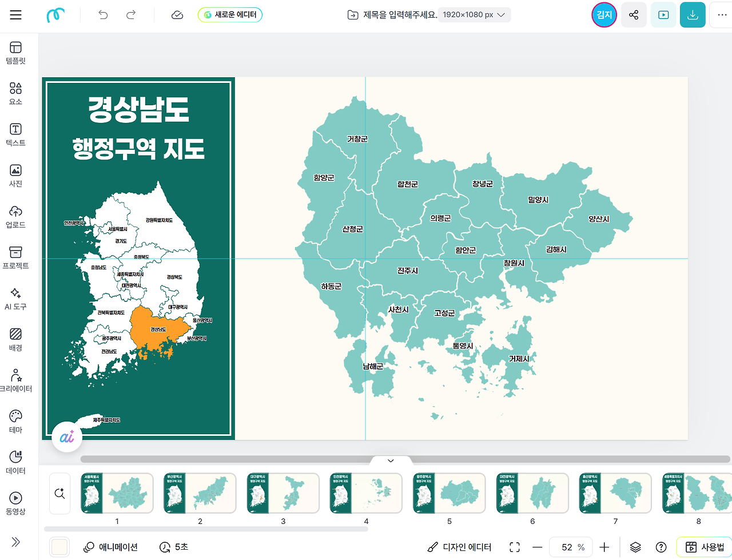
Task: Click the share icon
Action: pos(634,15)
